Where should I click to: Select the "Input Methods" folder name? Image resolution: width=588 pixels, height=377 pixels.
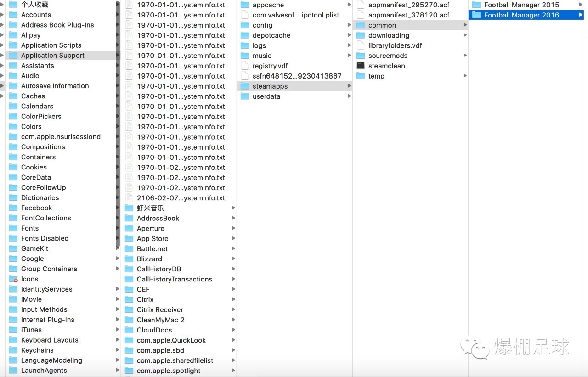coord(44,309)
